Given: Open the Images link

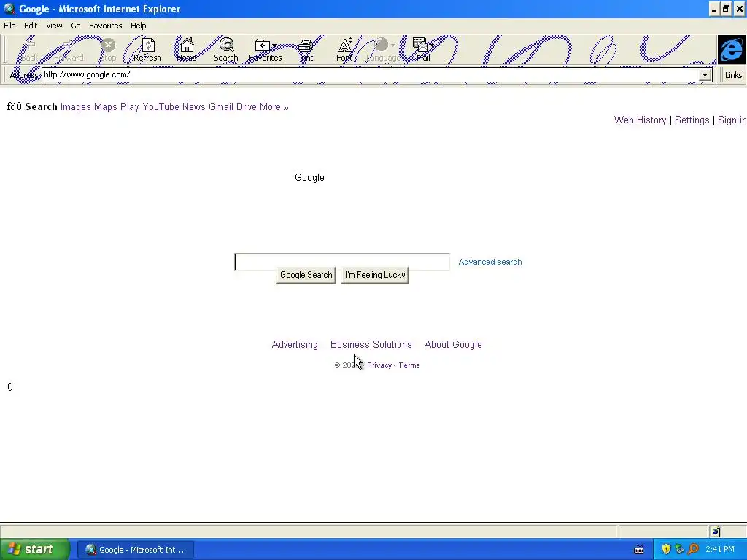Looking at the screenshot, I should [75, 106].
